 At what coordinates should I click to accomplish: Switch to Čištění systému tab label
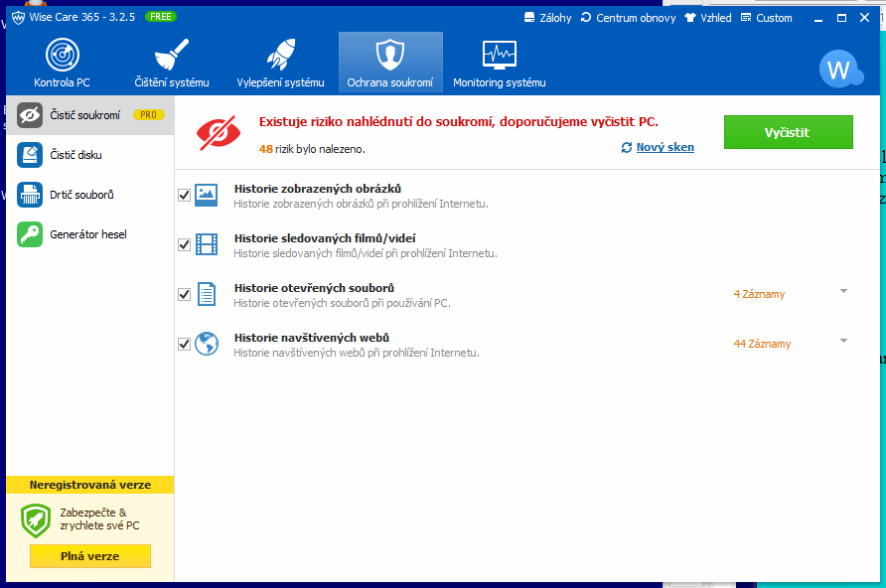[172, 82]
